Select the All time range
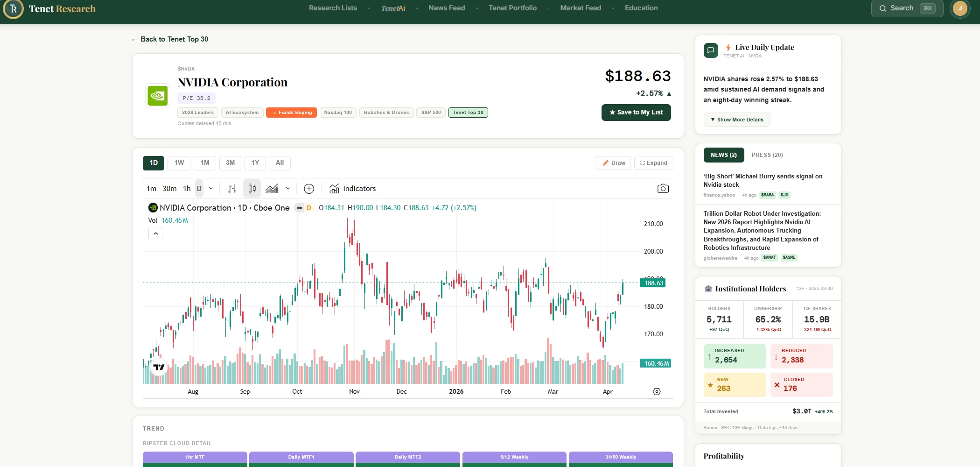 pos(280,163)
